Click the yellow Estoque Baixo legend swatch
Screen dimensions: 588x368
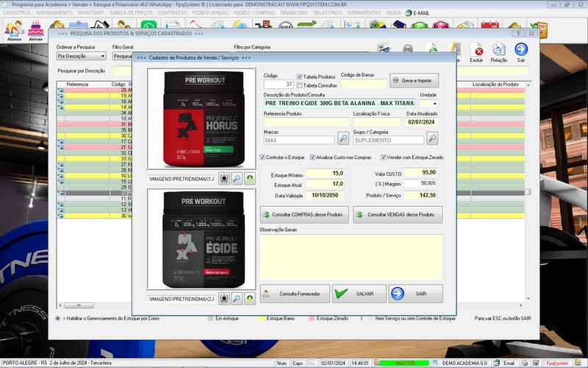pyautogui.click(x=262, y=319)
